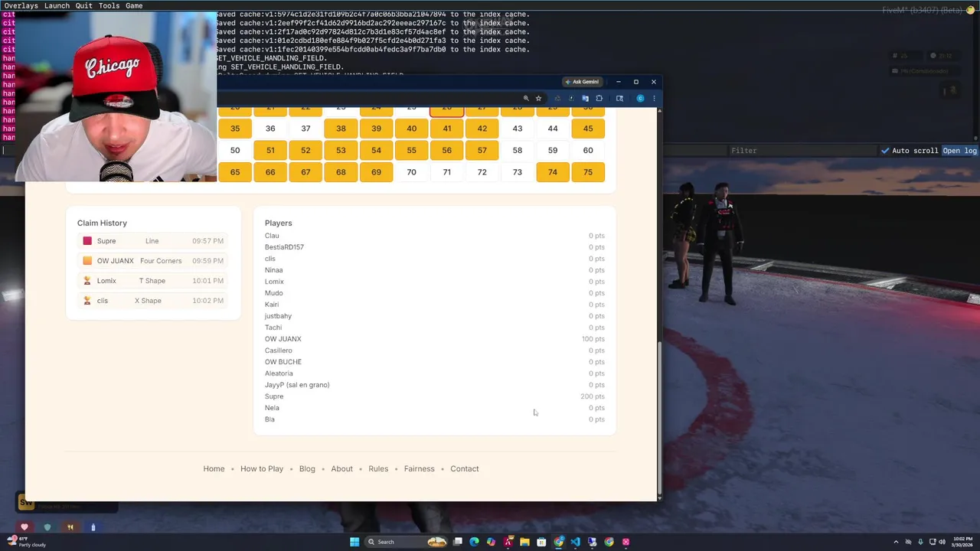Click the tab search side panel icon
The image size is (980, 551).
[x=619, y=98]
